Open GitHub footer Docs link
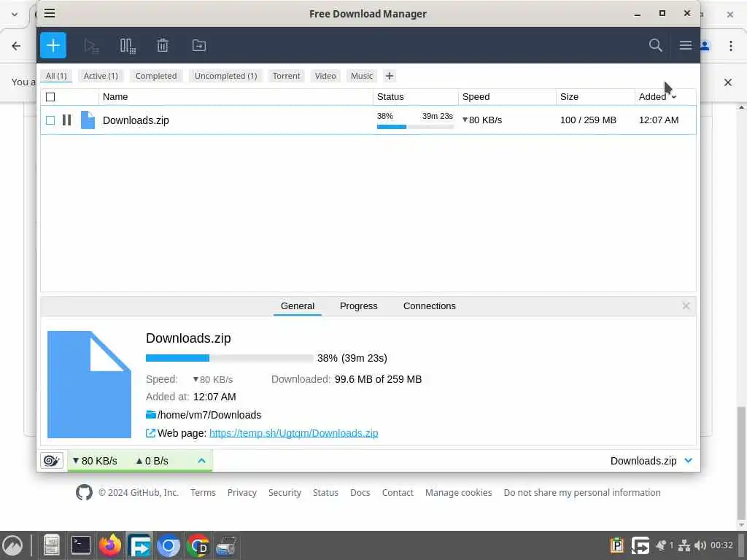747x560 pixels. [x=360, y=492]
